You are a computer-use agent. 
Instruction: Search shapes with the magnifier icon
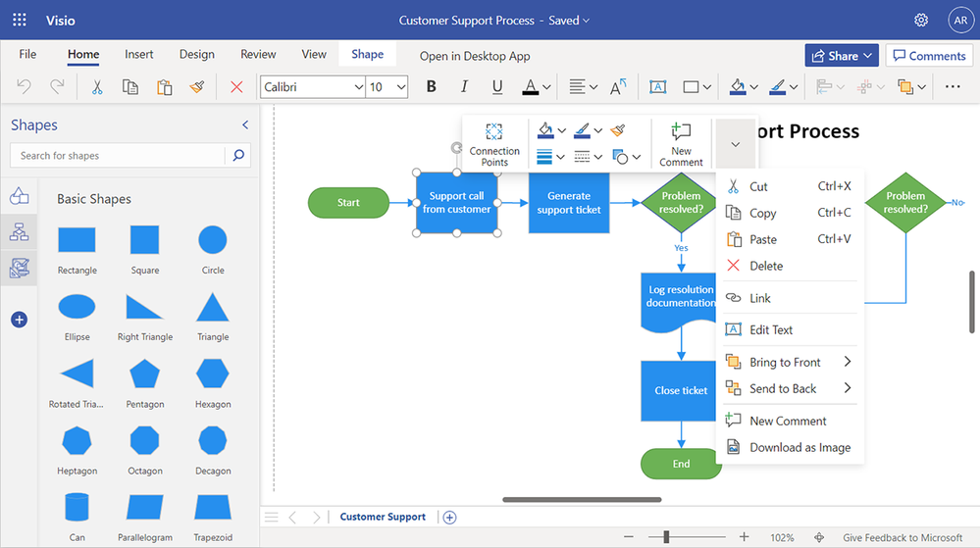click(238, 155)
